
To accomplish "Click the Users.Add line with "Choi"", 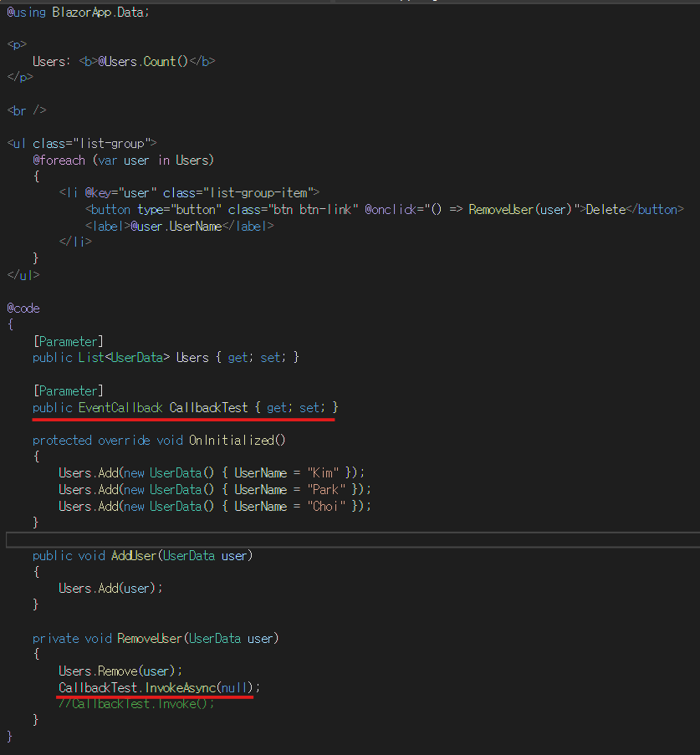I will coord(215,506).
